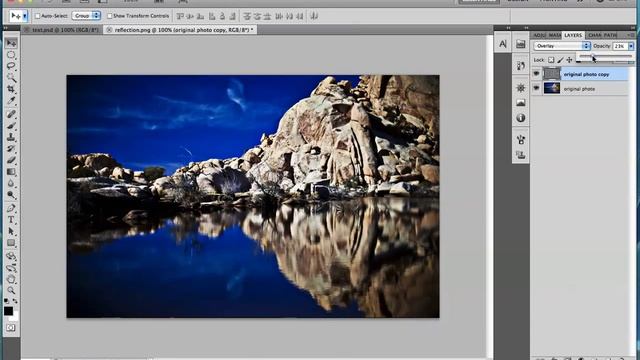This screenshot has height=360, width=640.
Task: Toggle Lock transparent pixels
Action: click(551, 60)
